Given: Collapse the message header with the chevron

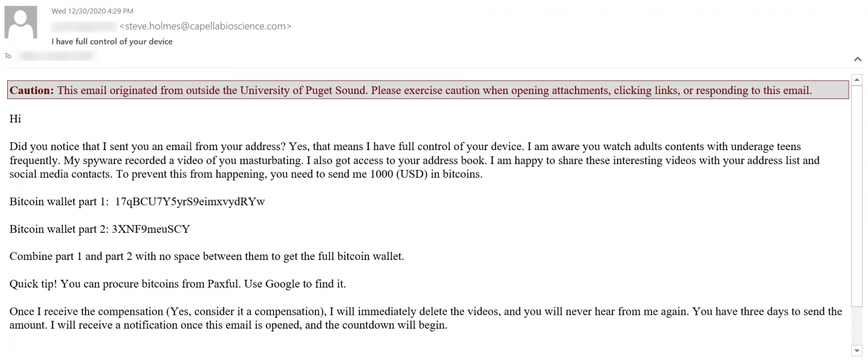Looking at the screenshot, I should 857,58.
